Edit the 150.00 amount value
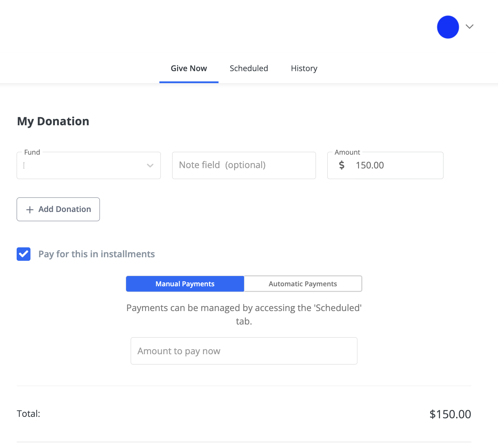This screenshot has width=498, height=448. coord(369,165)
